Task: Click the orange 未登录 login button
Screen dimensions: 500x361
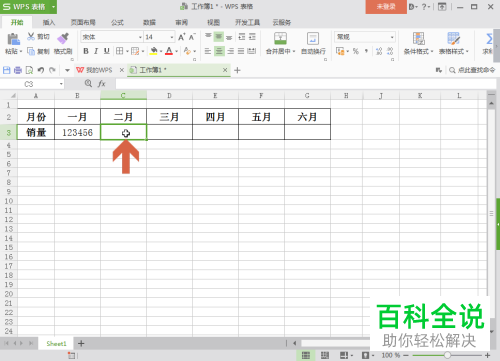Action: (386, 7)
